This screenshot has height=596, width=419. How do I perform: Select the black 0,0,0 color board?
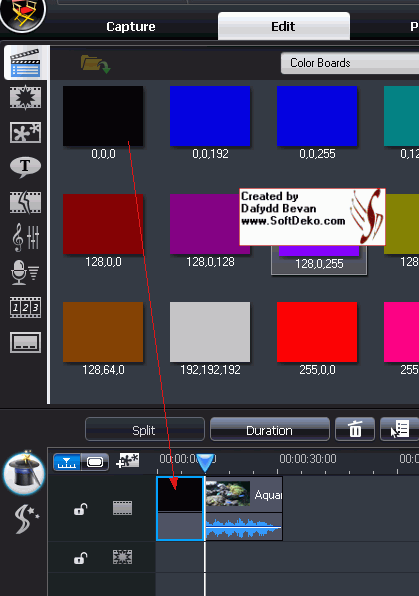click(103, 116)
